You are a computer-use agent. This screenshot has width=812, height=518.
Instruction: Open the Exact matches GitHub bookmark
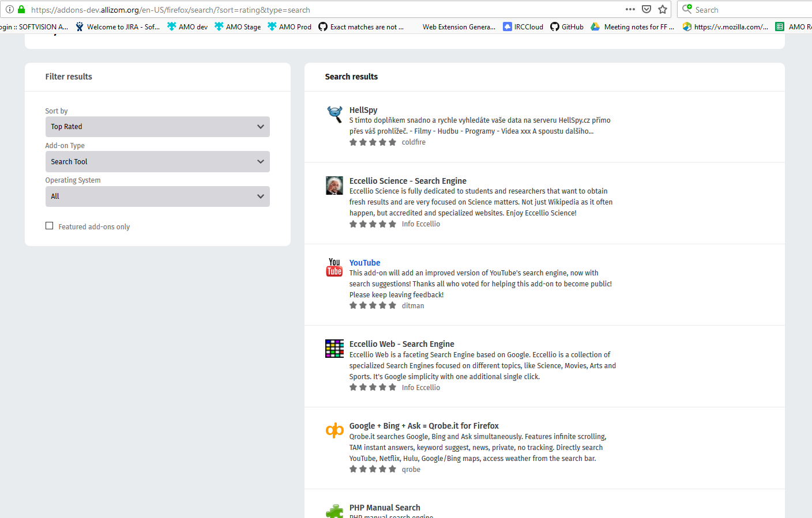(x=361, y=27)
